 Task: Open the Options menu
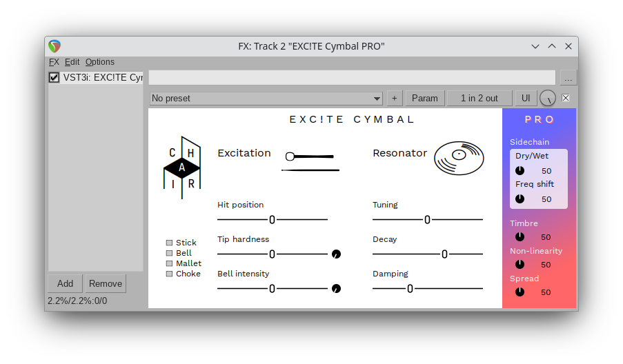pyautogui.click(x=100, y=62)
